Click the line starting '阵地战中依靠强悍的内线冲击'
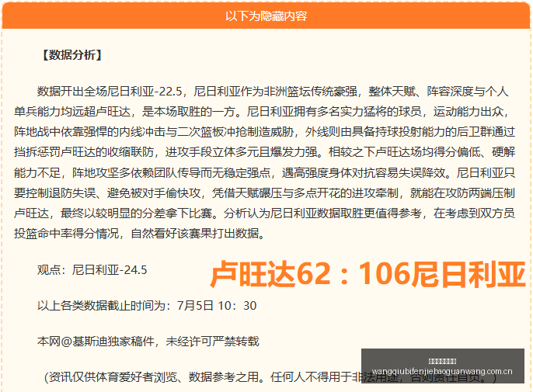Screen dimensions: 533x392 [x=264, y=132]
